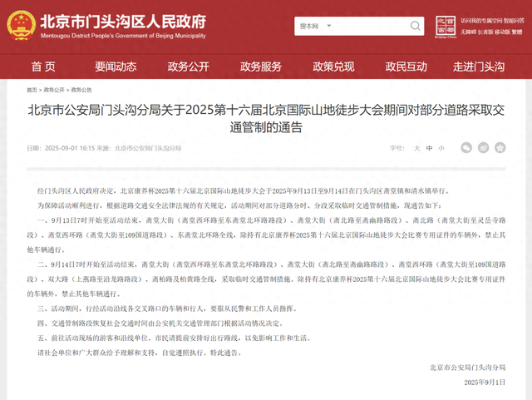Click the 无障碍 accessibility link

click(x=468, y=32)
